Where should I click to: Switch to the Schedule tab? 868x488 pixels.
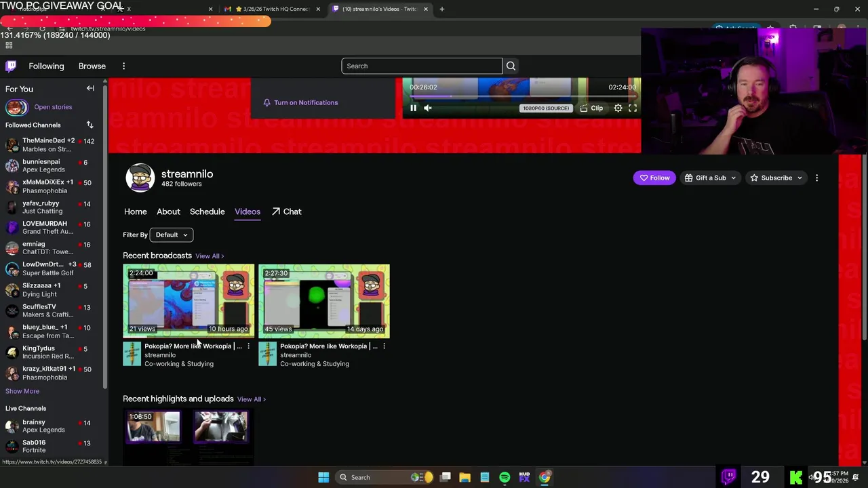207,211
